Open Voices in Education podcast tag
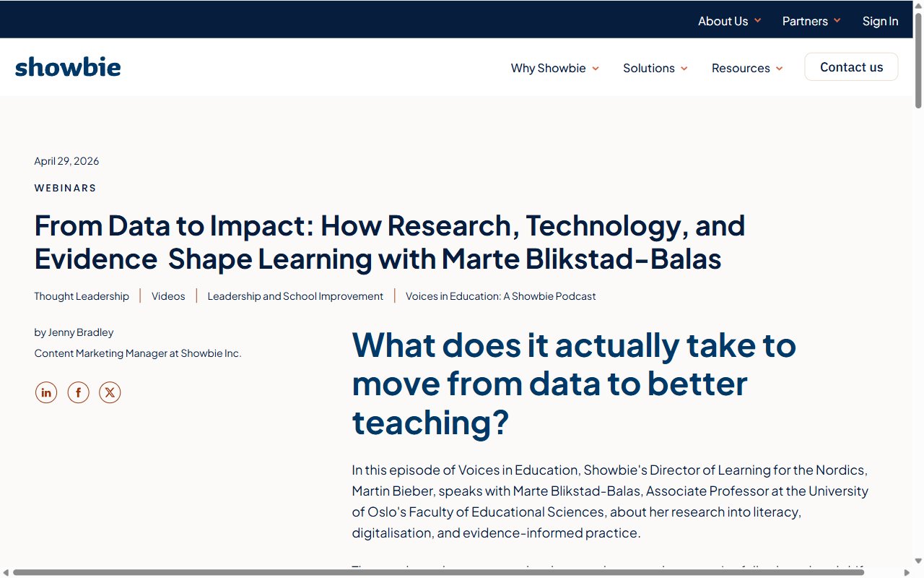924x578 pixels. point(501,296)
